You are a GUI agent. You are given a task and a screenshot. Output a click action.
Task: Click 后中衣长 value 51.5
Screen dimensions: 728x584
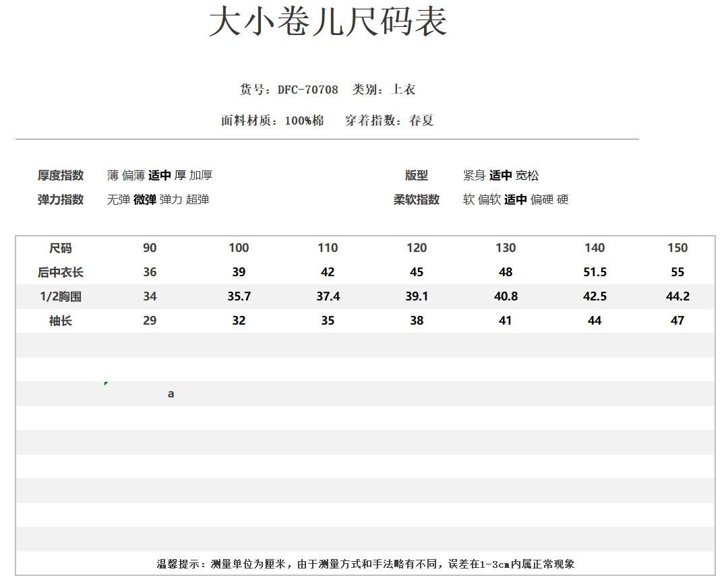[x=595, y=272]
